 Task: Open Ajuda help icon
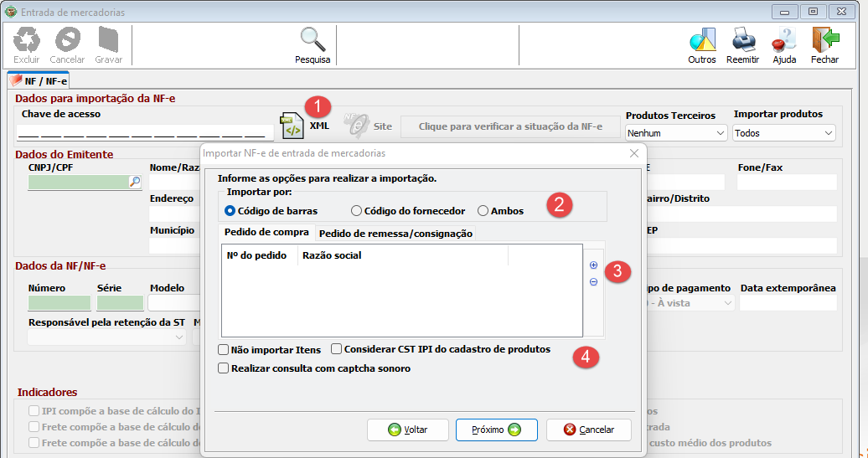click(x=784, y=39)
